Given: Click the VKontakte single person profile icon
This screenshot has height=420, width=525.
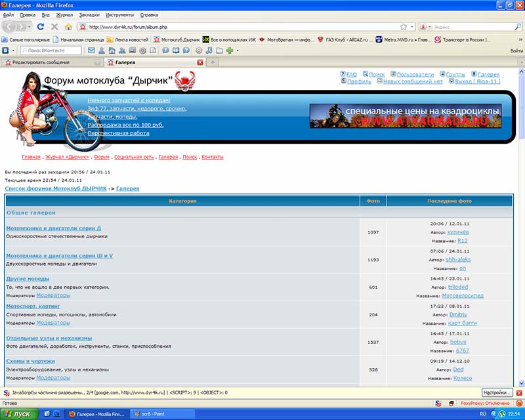Looking at the screenshot, I should tap(102, 51).
